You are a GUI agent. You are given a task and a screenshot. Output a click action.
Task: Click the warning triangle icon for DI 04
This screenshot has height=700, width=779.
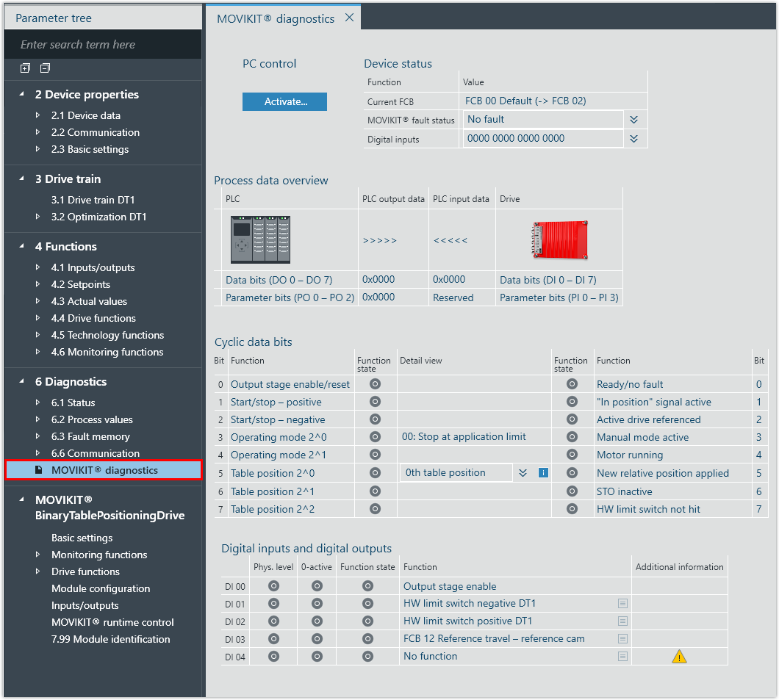click(679, 657)
